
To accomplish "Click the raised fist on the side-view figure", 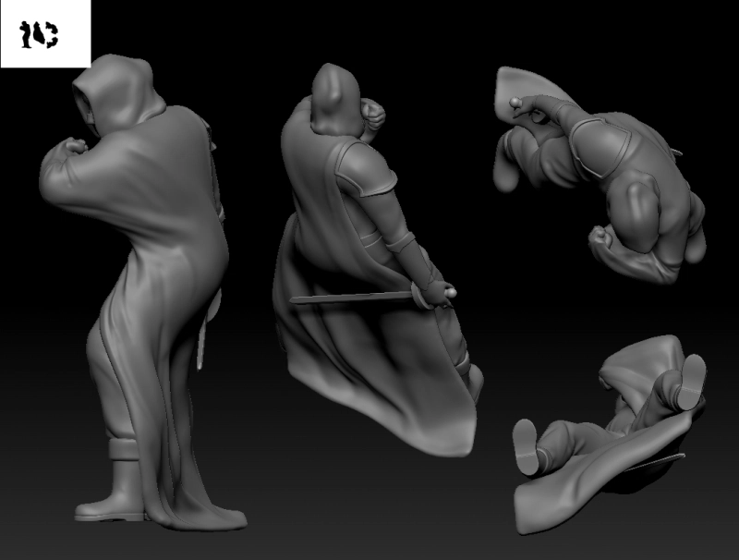I will [73, 148].
